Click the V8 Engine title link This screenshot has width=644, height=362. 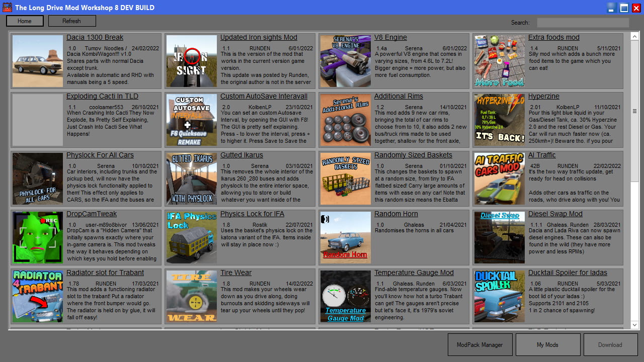click(390, 38)
